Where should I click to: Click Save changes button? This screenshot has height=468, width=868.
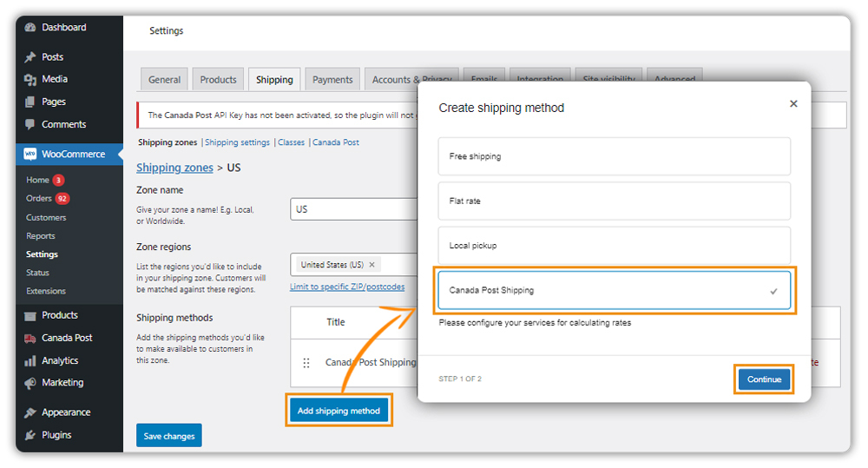click(x=169, y=436)
